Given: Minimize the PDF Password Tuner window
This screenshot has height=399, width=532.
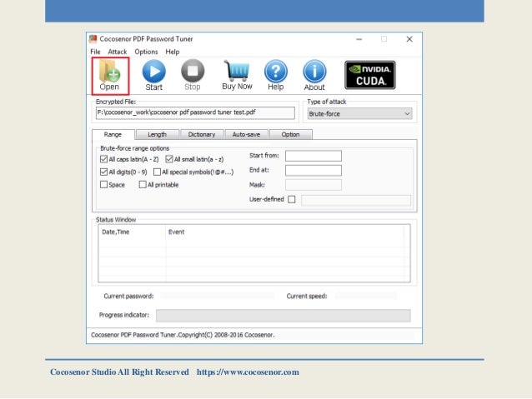Looking at the screenshot, I should [359, 39].
